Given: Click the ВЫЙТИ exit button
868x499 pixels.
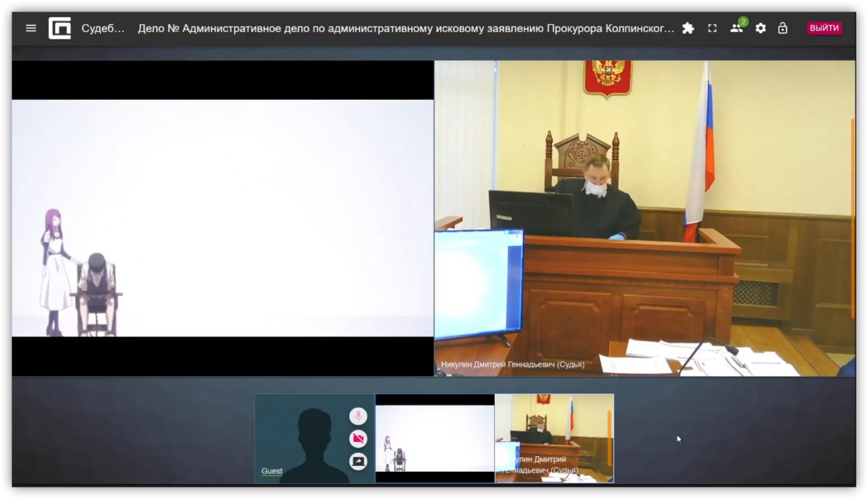Looking at the screenshot, I should [825, 28].
